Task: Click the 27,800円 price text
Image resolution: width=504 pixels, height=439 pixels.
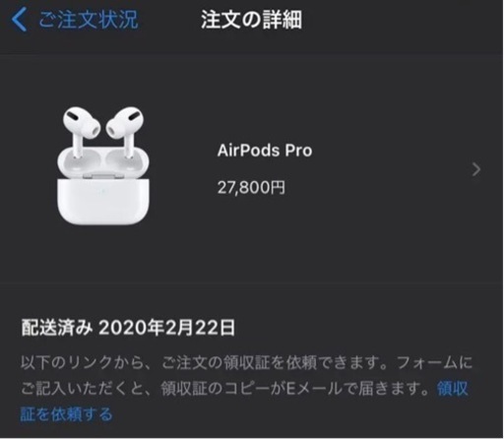Action: pyautogui.click(x=251, y=187)
